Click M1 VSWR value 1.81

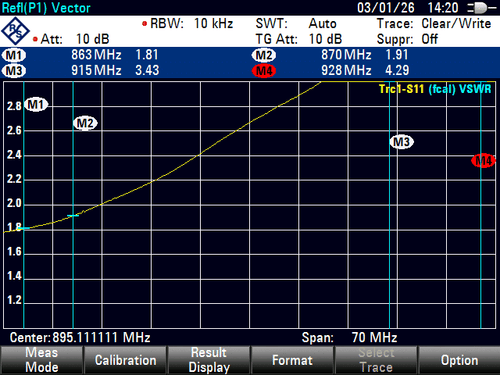pos(147,55)
